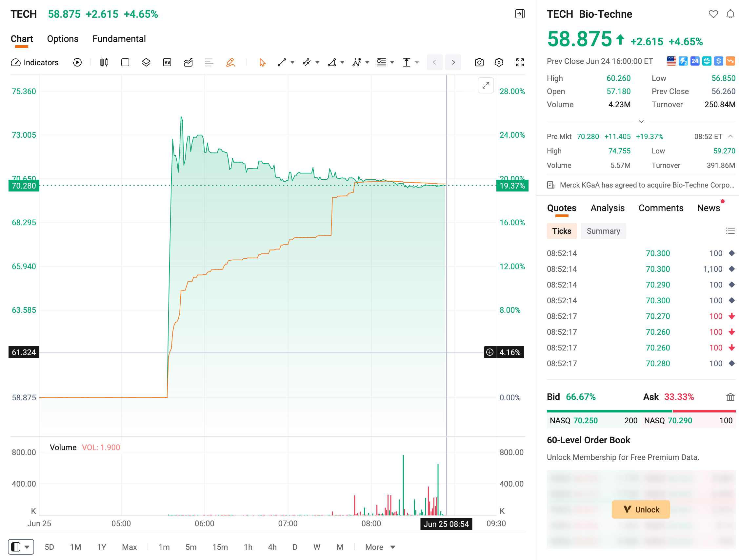Take a chart screenshot with camera icon
The width and height of the screenshot is (739, 560).
pos(479,63)
